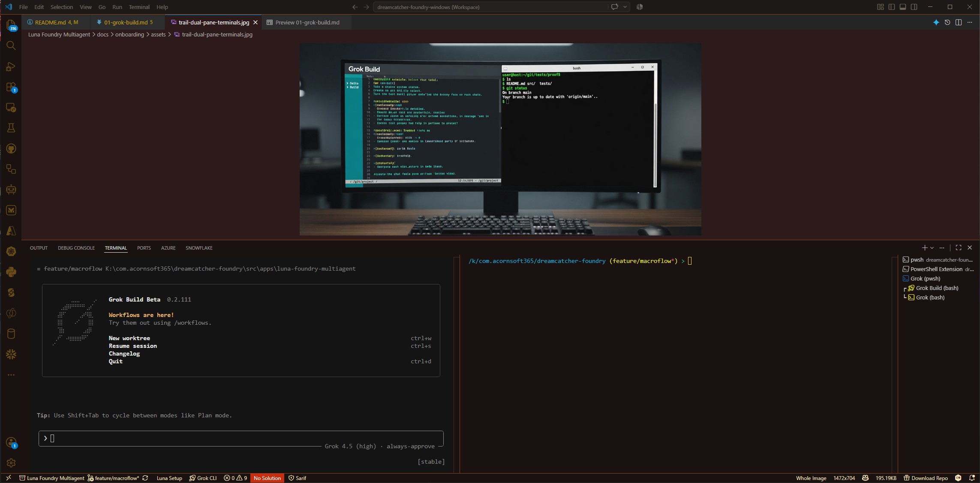This screenshot has width=980, height=483.
Task: Show additional activity bar views ellipsis
Action: (11, 375)
